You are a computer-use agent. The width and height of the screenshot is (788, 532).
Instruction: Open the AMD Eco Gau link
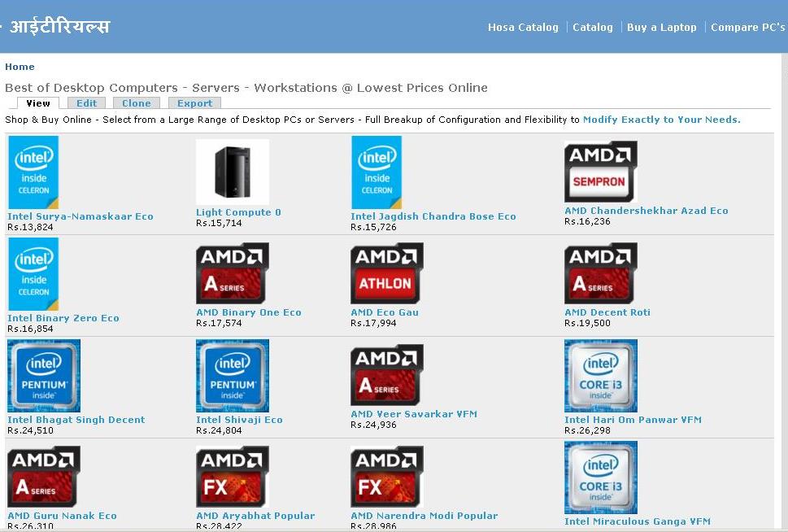click(x=385, y=312)
